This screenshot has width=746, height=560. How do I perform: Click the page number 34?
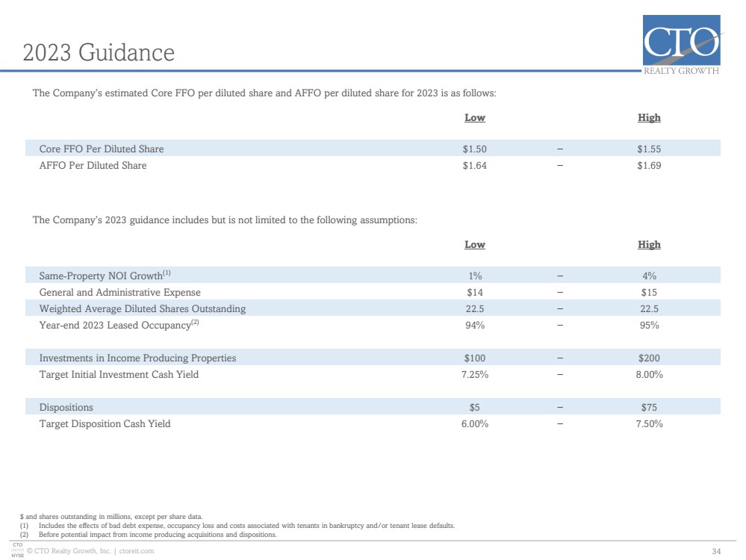point(716,552)
